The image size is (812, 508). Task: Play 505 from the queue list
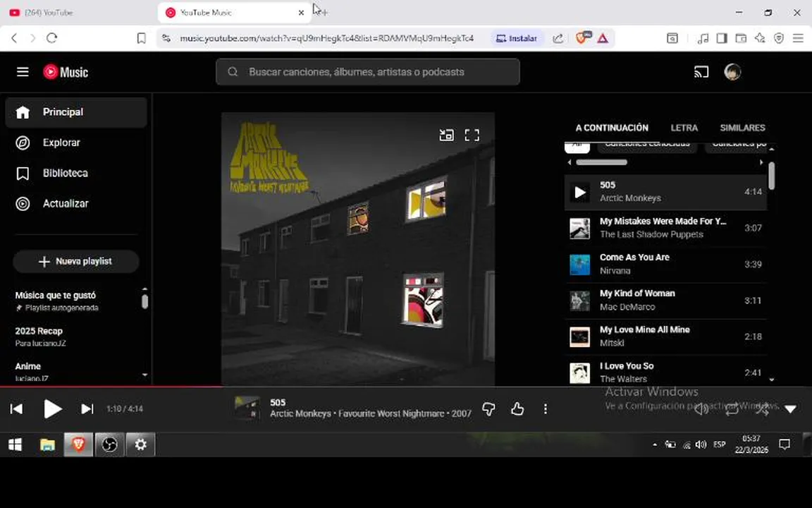pyautogui.click(x=665, y=192)
